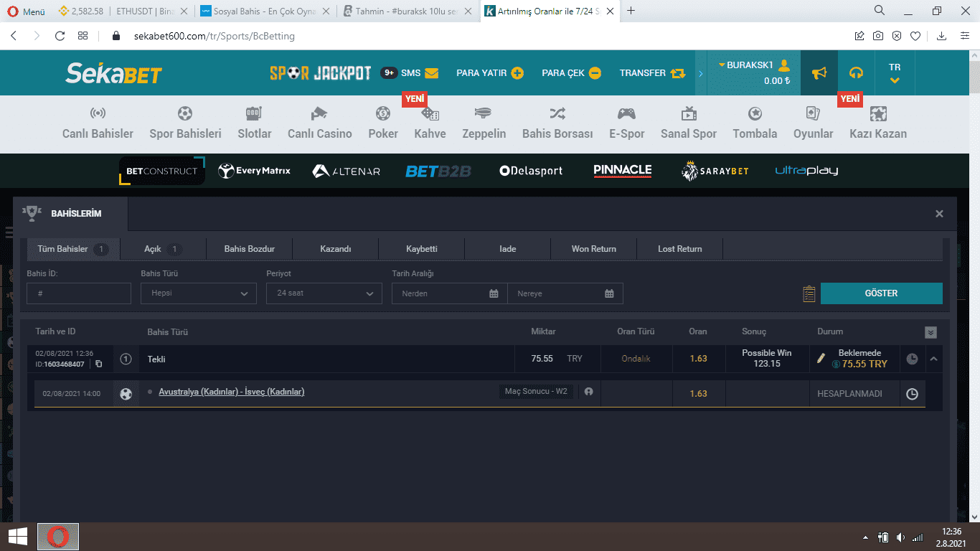Click the TRANSFER button
The height and width of the screenshot is (551, 980).
(653, 72)
